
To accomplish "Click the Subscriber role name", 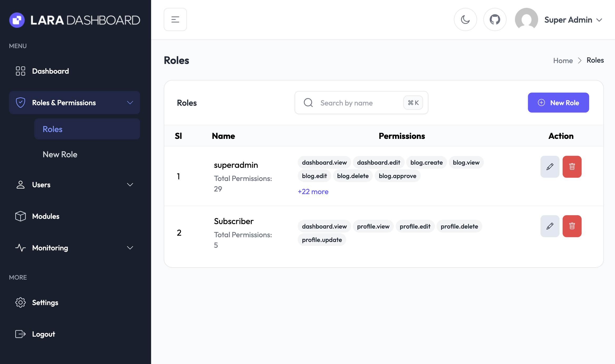I will pos(234,221).
